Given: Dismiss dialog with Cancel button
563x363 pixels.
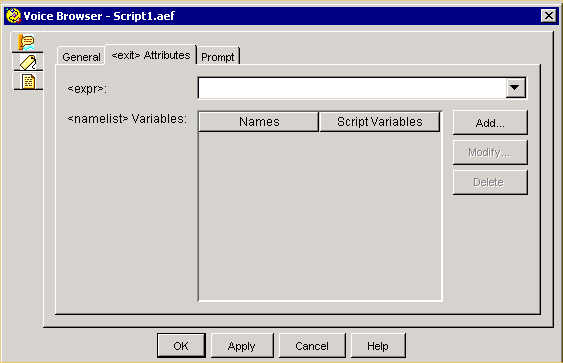Looking at the screenshot, I should pyautogui.click(x=312, y=346).
